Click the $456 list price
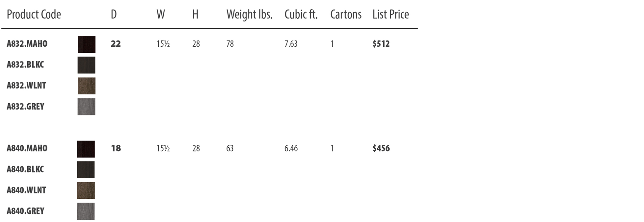Viewport: 644px width, 222px height. (x=381, y=148)
